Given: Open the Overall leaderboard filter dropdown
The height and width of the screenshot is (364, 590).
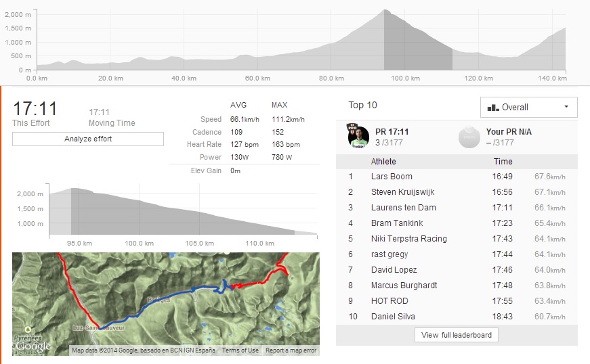Looking at the screenshot, I should click(528, 108).
